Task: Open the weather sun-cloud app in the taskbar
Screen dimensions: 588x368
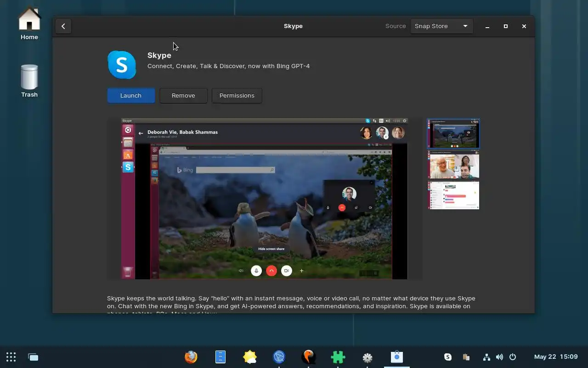Action: coord(250,357)
